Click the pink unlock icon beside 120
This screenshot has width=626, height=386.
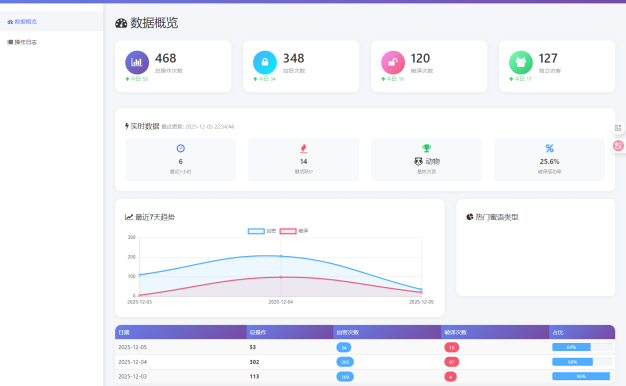point(393,62)
